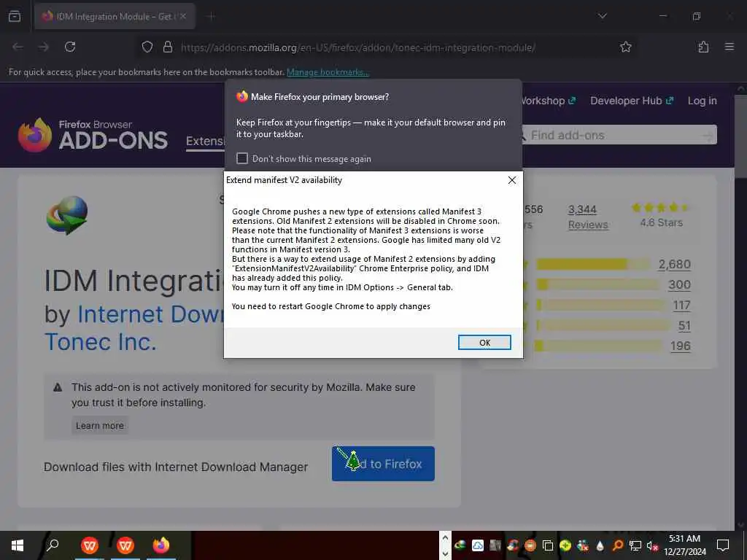
Task: Open network status tray icon
Action: click(635, 545)
